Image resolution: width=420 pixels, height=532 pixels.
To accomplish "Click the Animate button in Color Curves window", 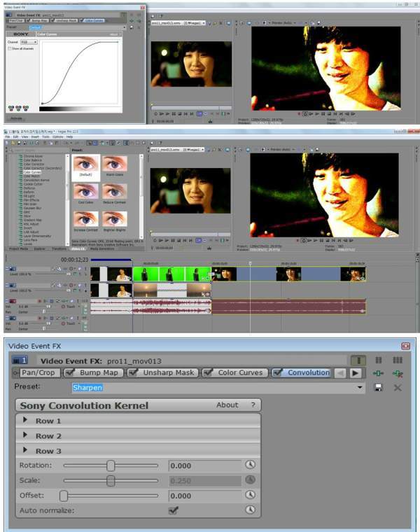I will (16, 118).
